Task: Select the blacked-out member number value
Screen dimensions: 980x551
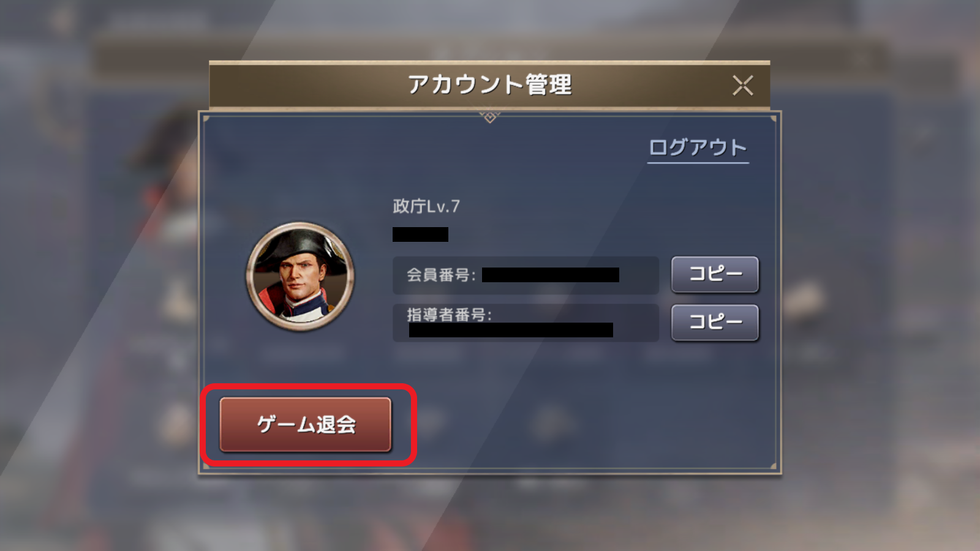Action: 551,275
